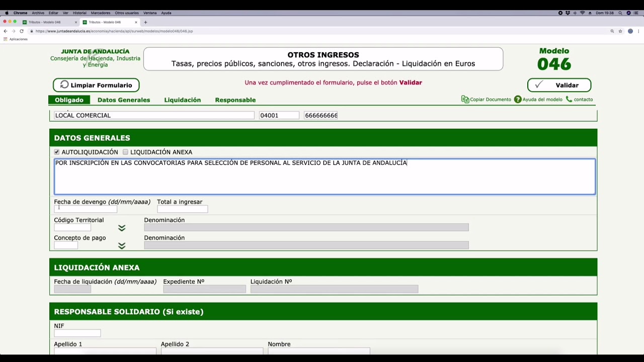Open the Chrome profile avatar
This screenshot has height=362, width=644.
click(x=630, y=31)
